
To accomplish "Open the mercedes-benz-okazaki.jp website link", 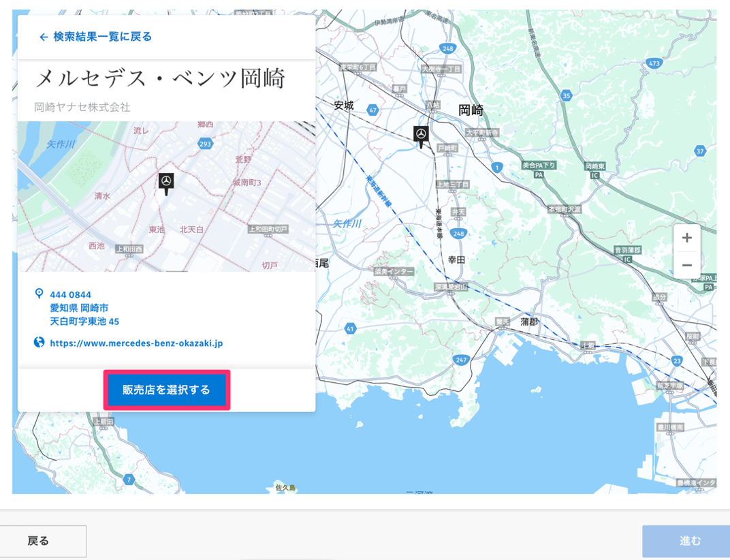I will click(x=136, y=343).
